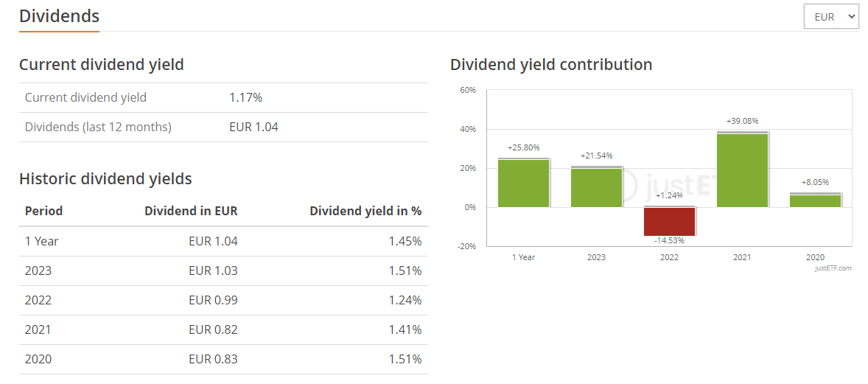Image resolution: width=868 pixels, height=384 pixels.
Task: Click the green 2023 bar
Action: (x=596, y=187)
